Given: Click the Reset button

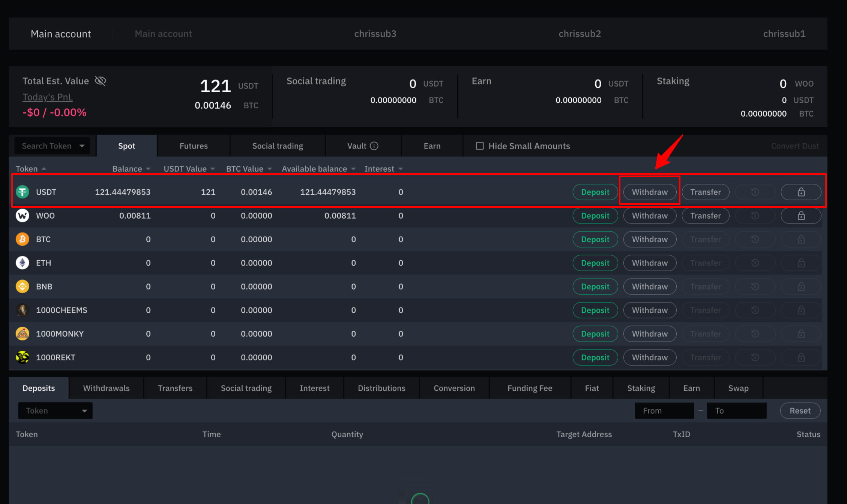Looking at the screenshot, I should coord(800,411).
